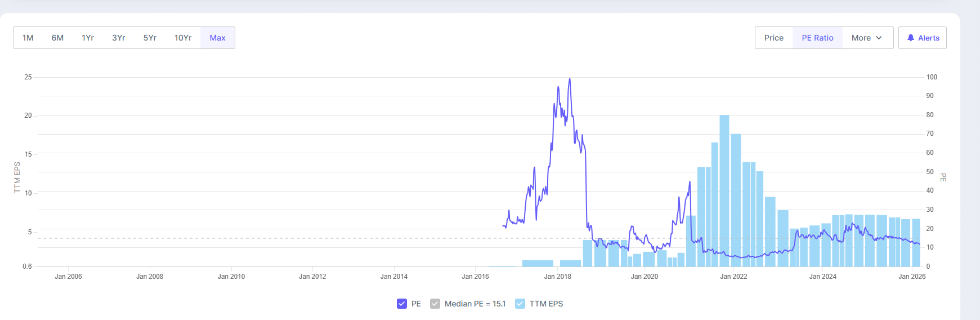Switch to the Price tab
The height and width of the screenshot is (320, 980).
pyautogui.click(x=773, y=38)
